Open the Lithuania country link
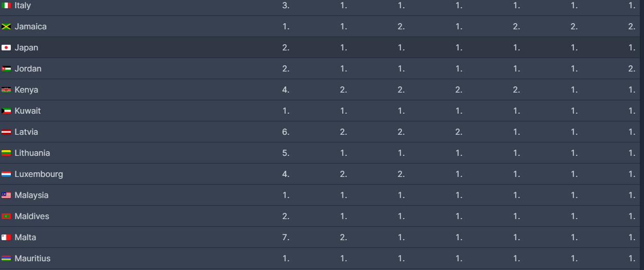This screenshot has width=644, height=270. (32, 153)
